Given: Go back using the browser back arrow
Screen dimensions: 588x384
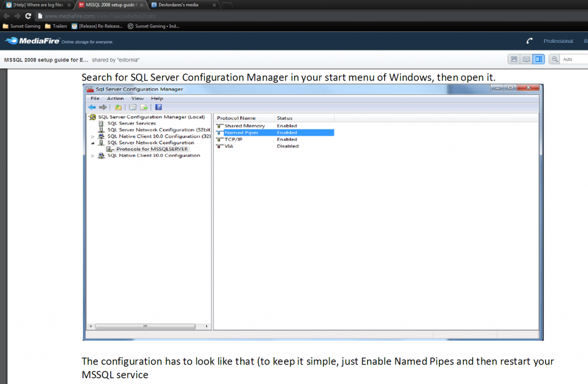Looking at the screenshot, I should point(6,16).
